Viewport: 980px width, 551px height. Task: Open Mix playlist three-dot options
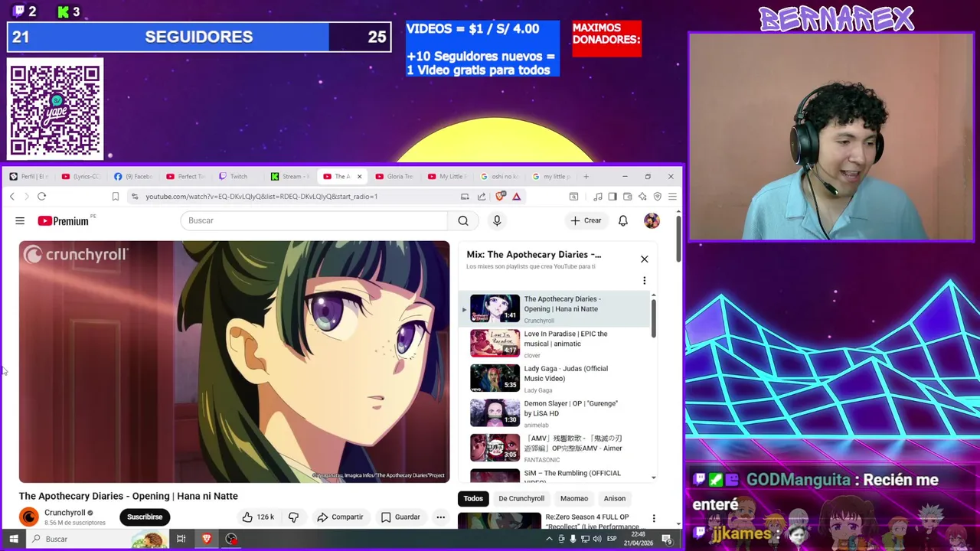(644, 281)
